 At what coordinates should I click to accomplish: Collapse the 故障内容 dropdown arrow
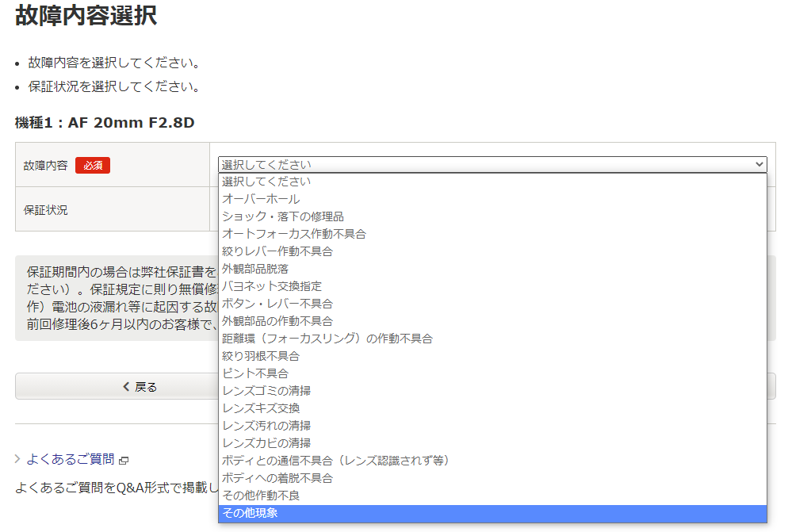coord(760,165)
